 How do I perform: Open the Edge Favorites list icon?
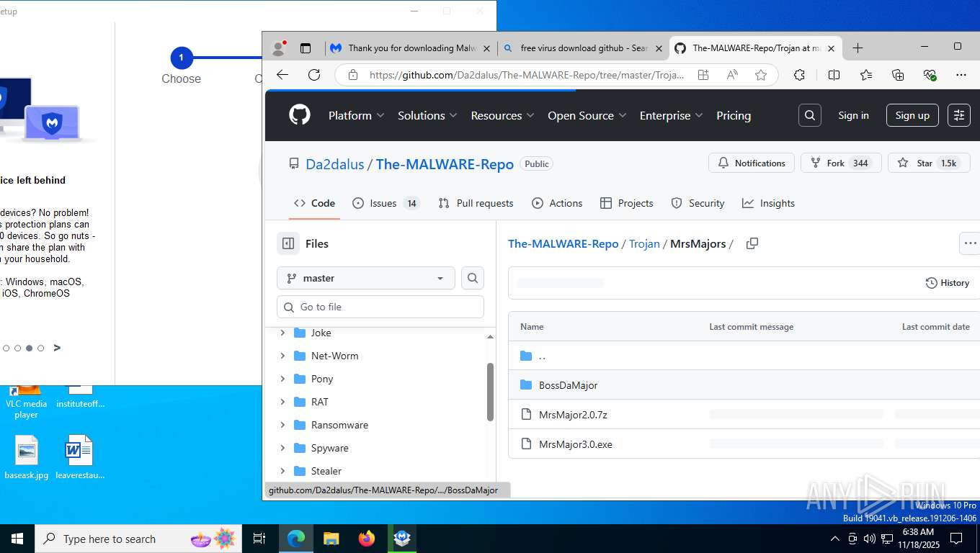point(866,75)
